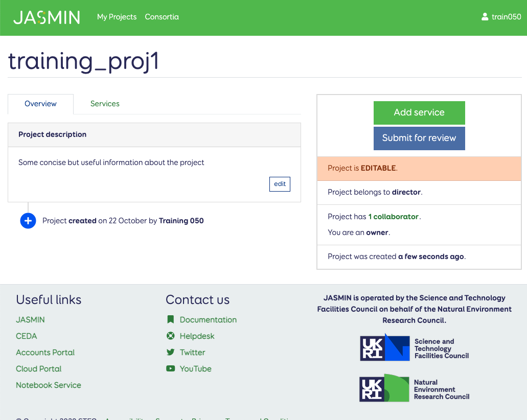Click the blue plus timeline icon
The height and width of the screenshot is (420, 527).
click(x=28, y=221)
